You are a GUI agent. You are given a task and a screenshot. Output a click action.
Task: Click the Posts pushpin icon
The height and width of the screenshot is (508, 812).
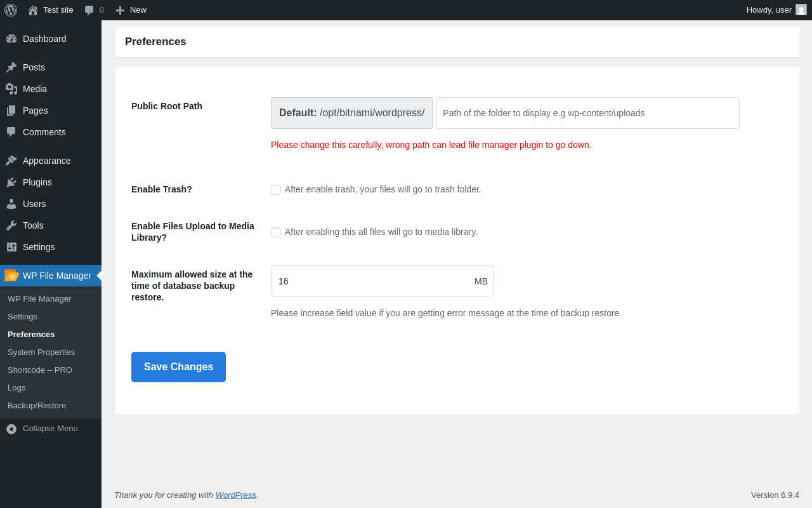[11, 67]
